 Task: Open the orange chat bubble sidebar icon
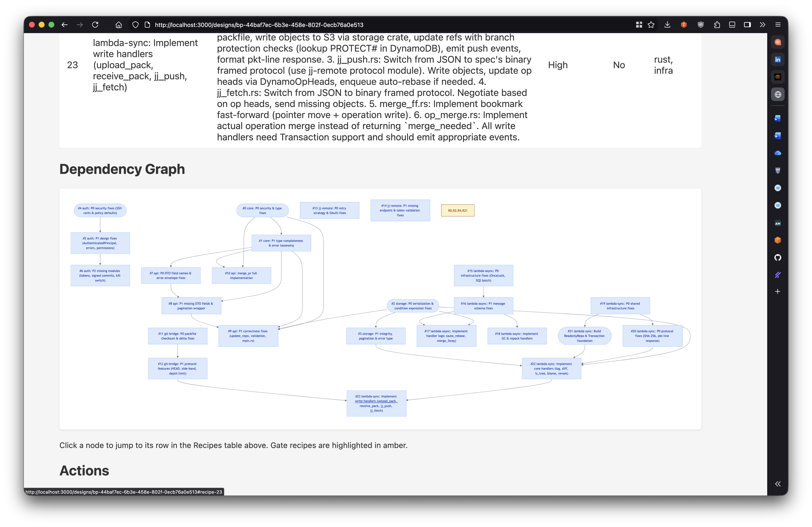[778, 42]
